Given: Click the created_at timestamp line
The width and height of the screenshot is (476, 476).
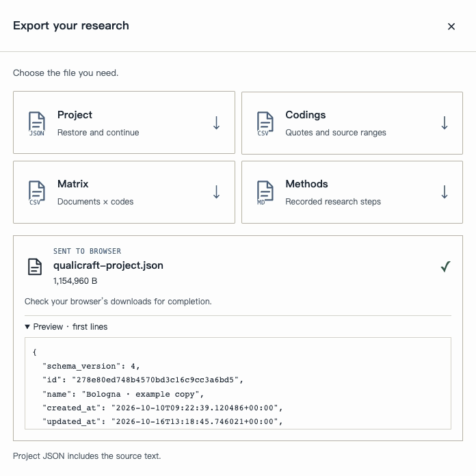Looking at the screenshot, I should click(x=162, y=408).
